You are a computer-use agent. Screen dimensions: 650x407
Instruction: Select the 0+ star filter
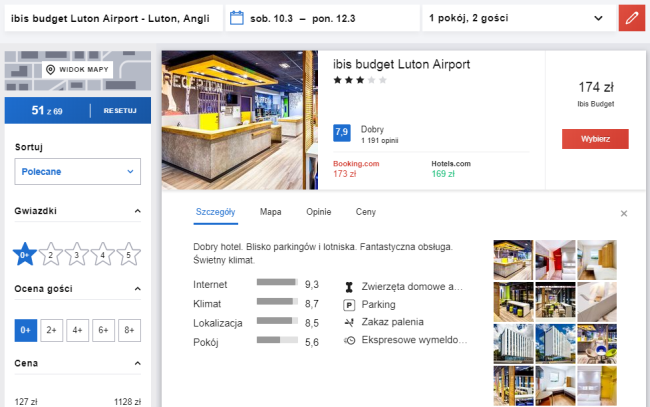pos(25,254)
